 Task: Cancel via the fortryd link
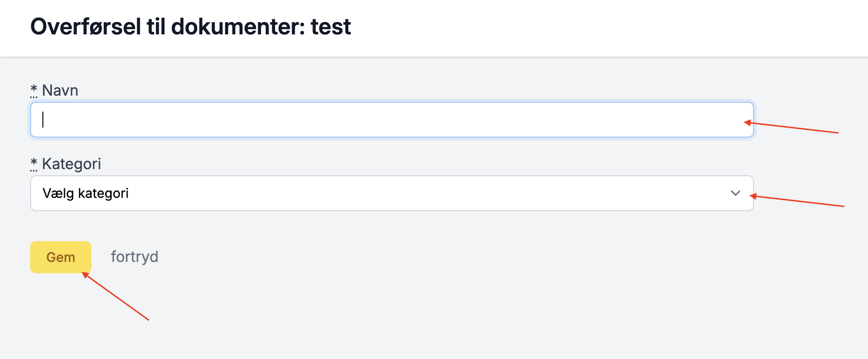click(134, 257)
